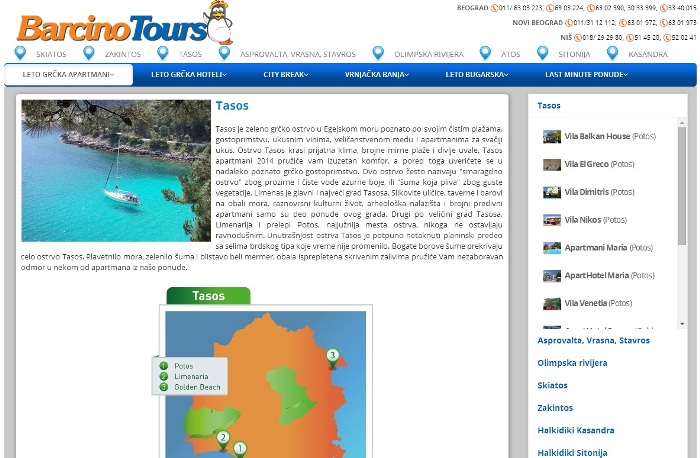Image resolution: width=700 pixels, height=458 pixels.
Task: Click map marker 3 for Golden Beach
Action: pos(332,358)
